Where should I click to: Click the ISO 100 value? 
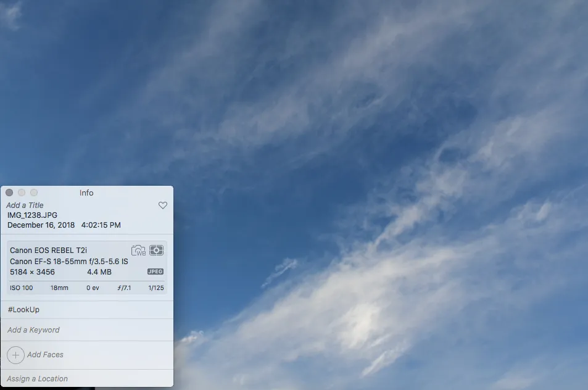[22, 288]
